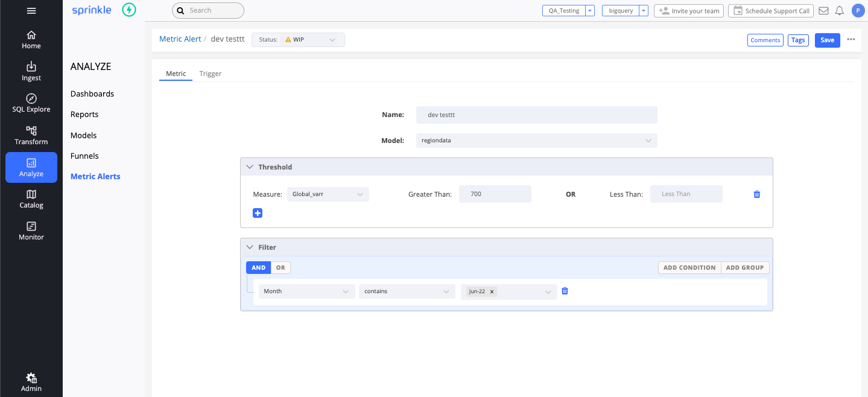
Task: Open the Comments button
Action: point(765,40)
